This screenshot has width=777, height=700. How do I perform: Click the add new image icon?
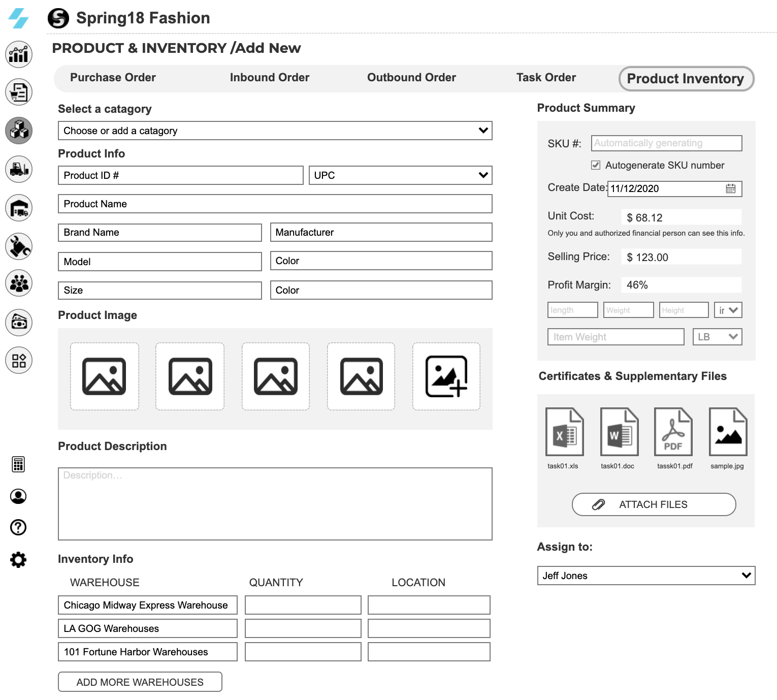click(446, 376)
